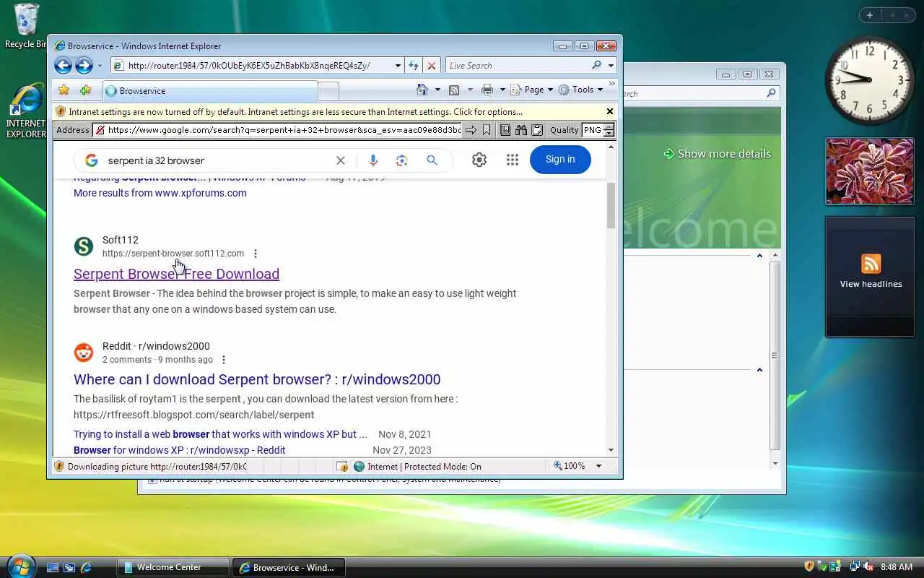Image resolution: width=924 pixels, height=578 pixels.
Task: Open 'Trying to install a web browser' link
Action: (220, 434)
